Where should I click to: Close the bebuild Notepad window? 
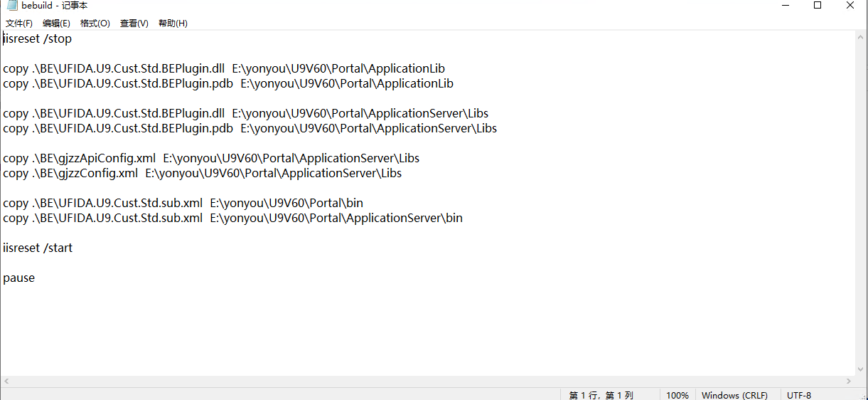click(x=850, y=6)
